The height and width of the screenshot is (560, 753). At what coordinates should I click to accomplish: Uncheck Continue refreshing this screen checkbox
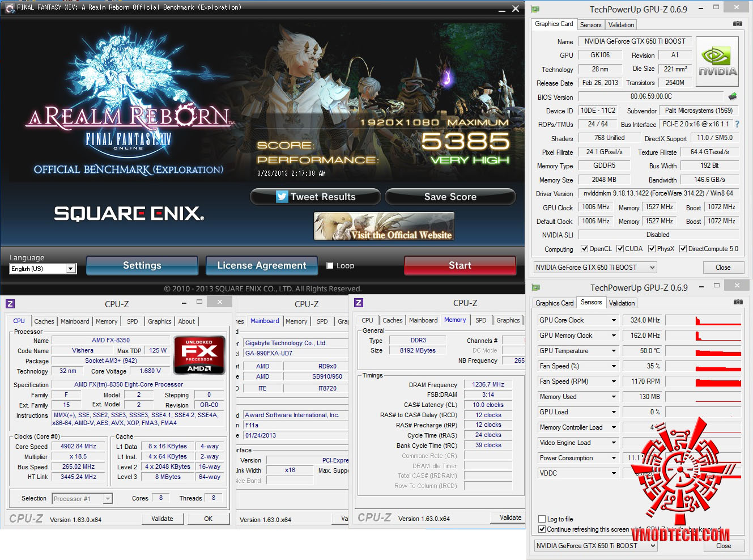[x=542, y=529]
